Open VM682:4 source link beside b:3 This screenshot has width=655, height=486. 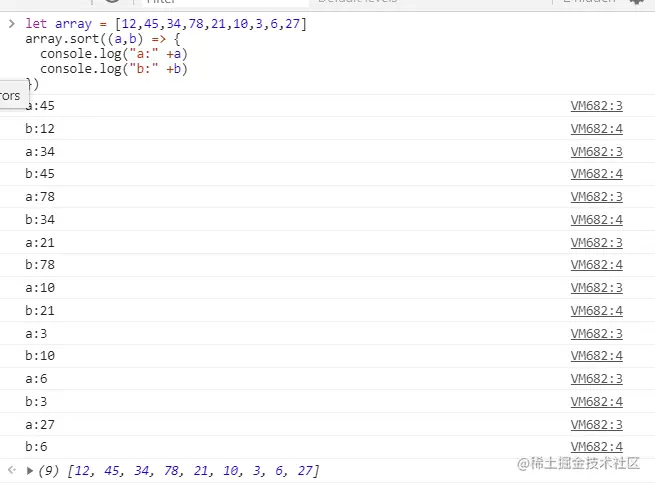pyautogui.click(x=597, y=402)
